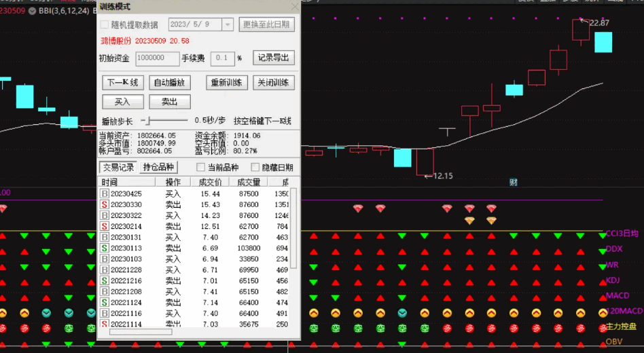This screenshot has width=644, height=353.
Task: Click the B icon for the 20221116 record
Action: [105, 313]
